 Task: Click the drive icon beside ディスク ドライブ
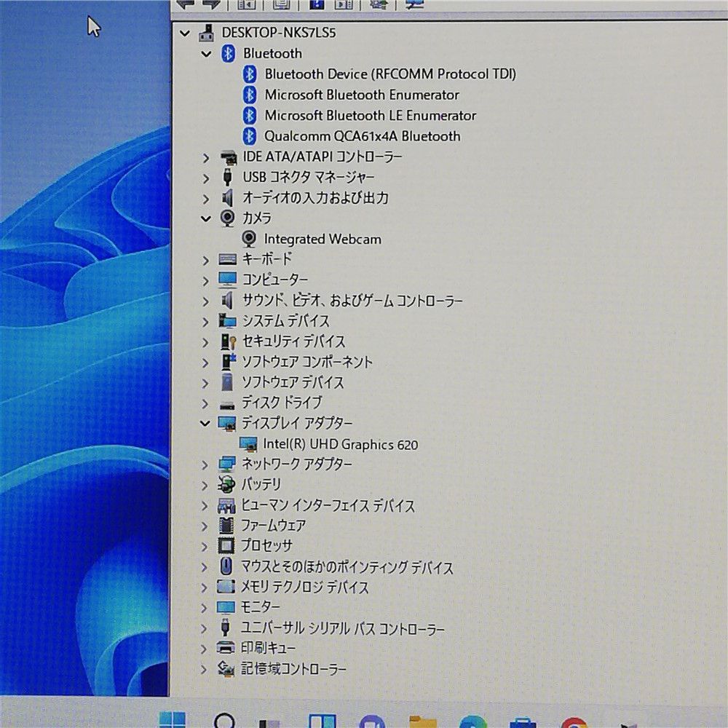pos(227,405)
